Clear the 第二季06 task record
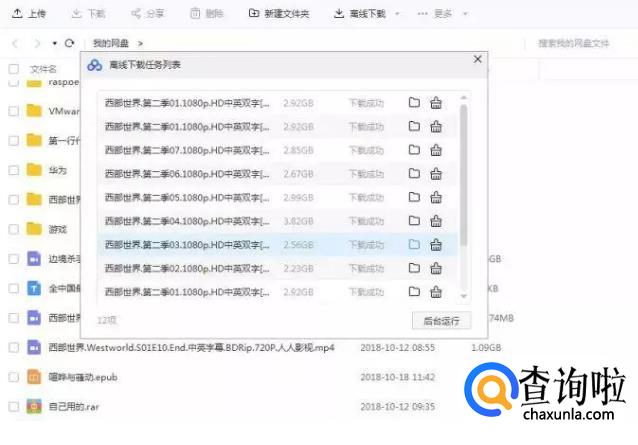The height and width of the screenshot is (445, 638). (x=436, y=174)
